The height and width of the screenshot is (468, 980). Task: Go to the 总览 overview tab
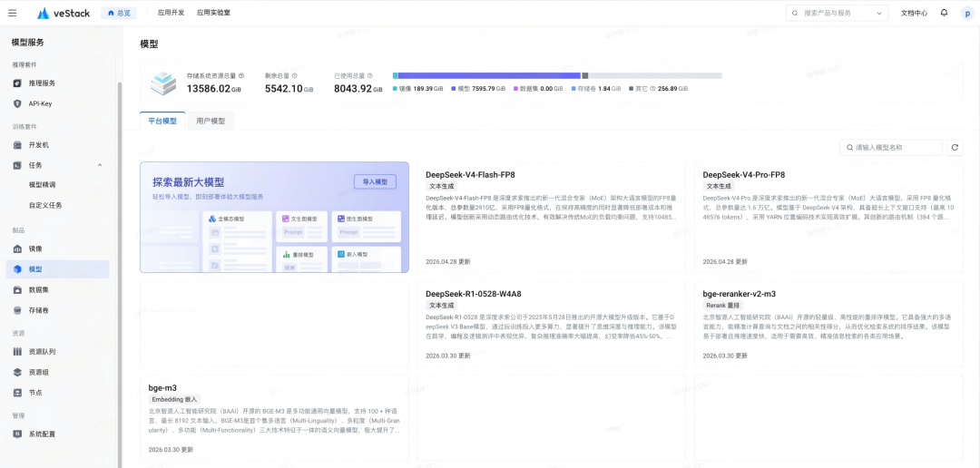point(119,13)
